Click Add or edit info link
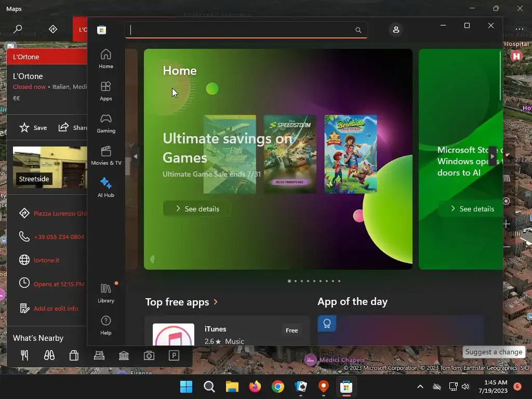The height and width of the screenshot is (399, 532). [x=56, y=309]
